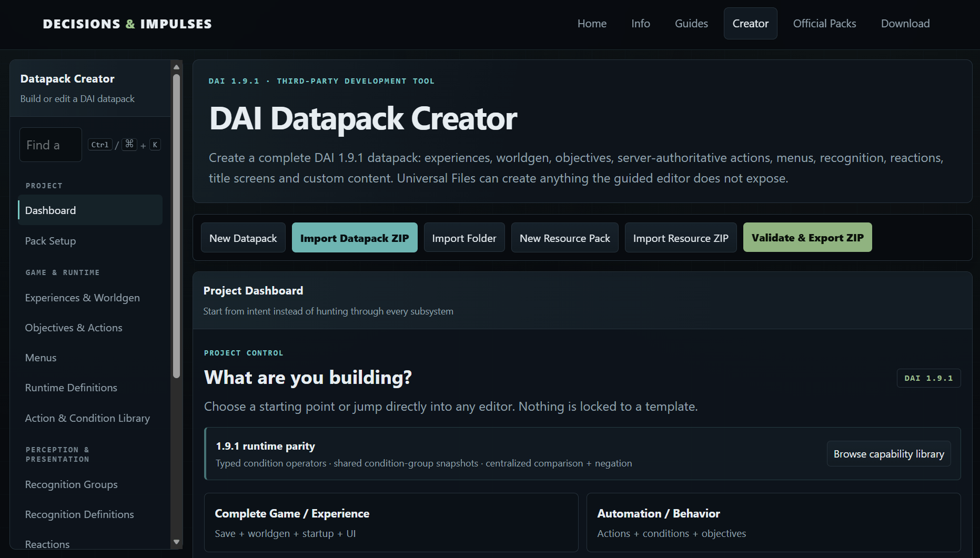Click the sidebar scrollbar down arrow
The height and width of the screenshot is (558, 980).
[x=177, y=542]
